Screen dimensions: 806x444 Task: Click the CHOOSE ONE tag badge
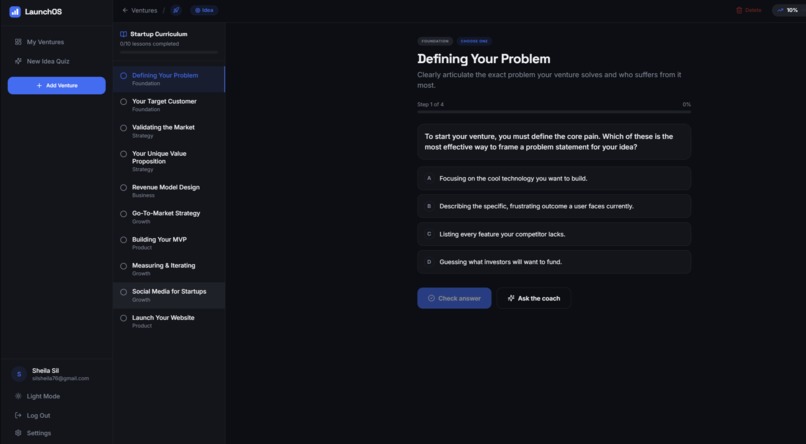point(474,41)
